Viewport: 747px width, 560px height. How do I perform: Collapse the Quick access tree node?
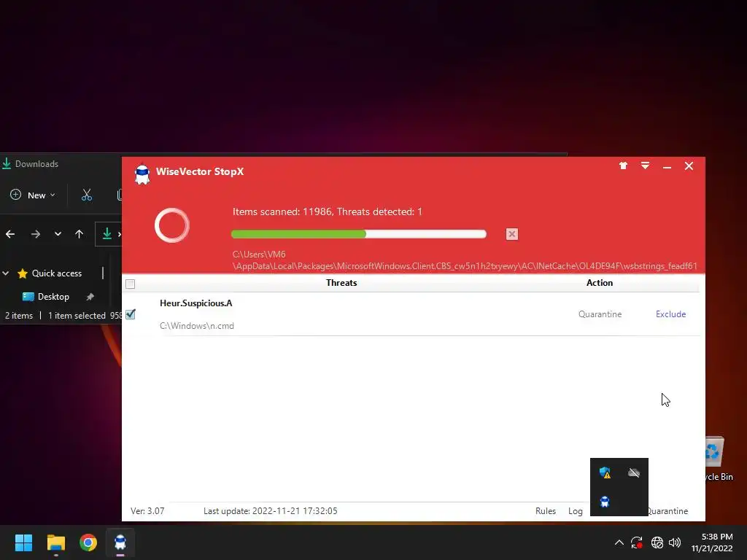[x=6, y=273]
